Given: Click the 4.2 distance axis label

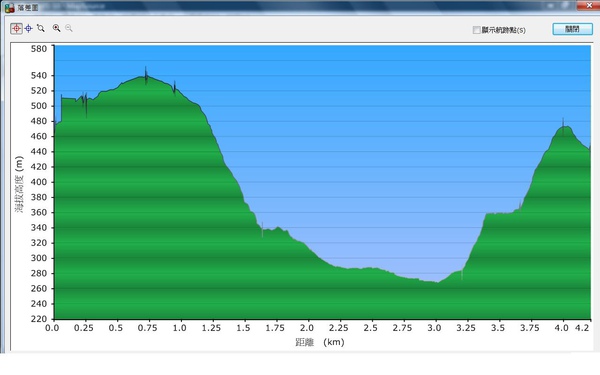Looking at the screenshot, I should 582,328.
